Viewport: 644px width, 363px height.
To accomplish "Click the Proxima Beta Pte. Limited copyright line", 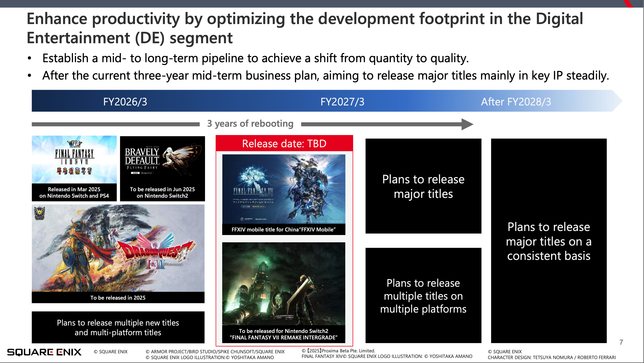I will 338,351.
